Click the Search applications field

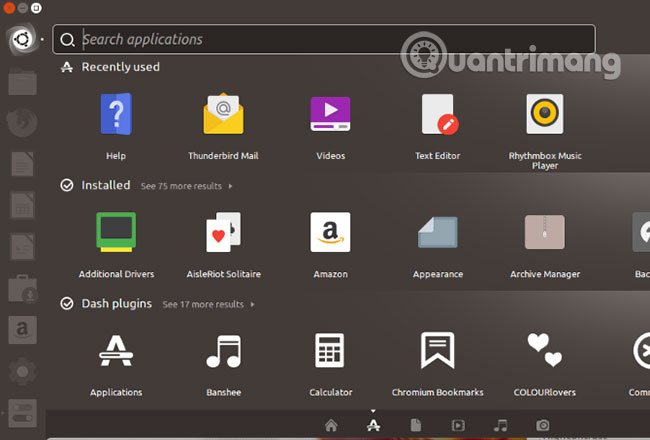click(x=324, y=39)
